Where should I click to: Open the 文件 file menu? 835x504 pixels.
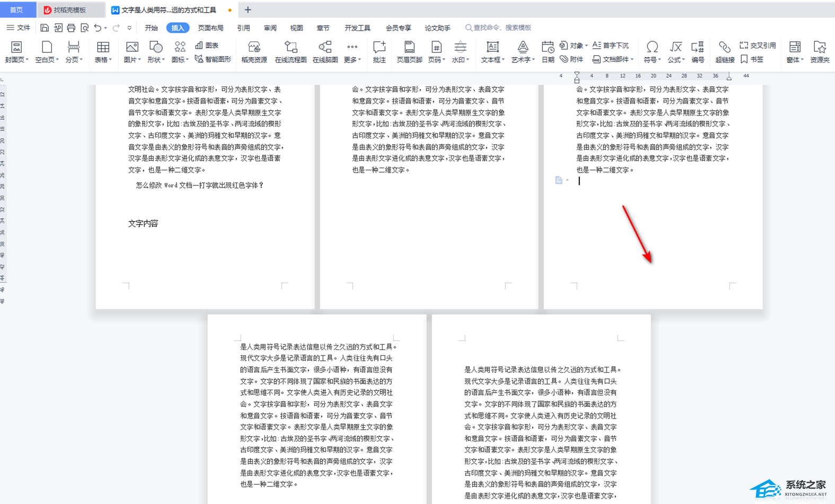[19, 28]
